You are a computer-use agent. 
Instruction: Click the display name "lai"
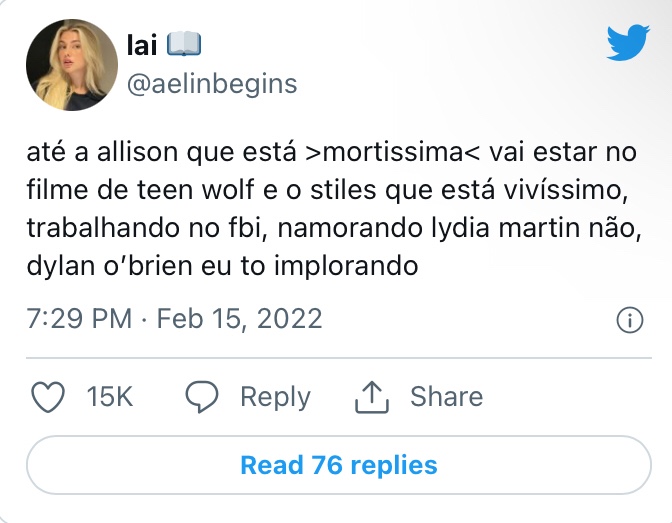[142, 45]
